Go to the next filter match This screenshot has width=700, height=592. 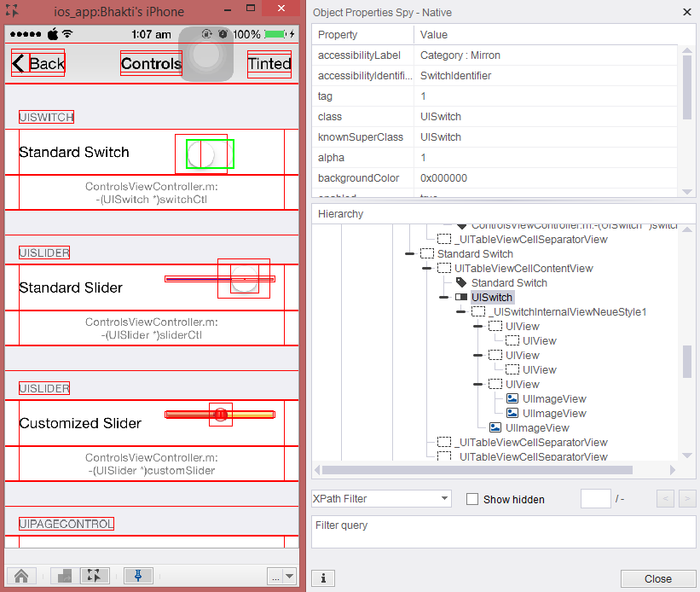pos(687,499)
